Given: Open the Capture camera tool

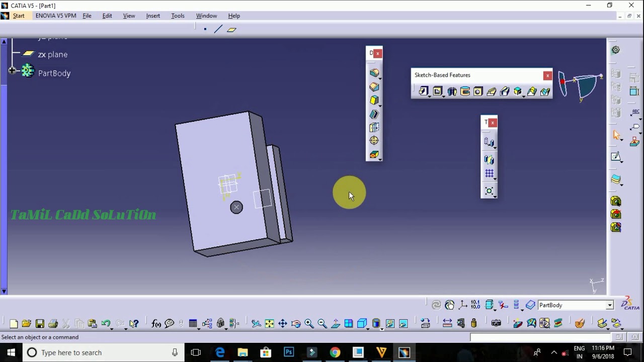Looking at the screenshot, I should [496, 323].
